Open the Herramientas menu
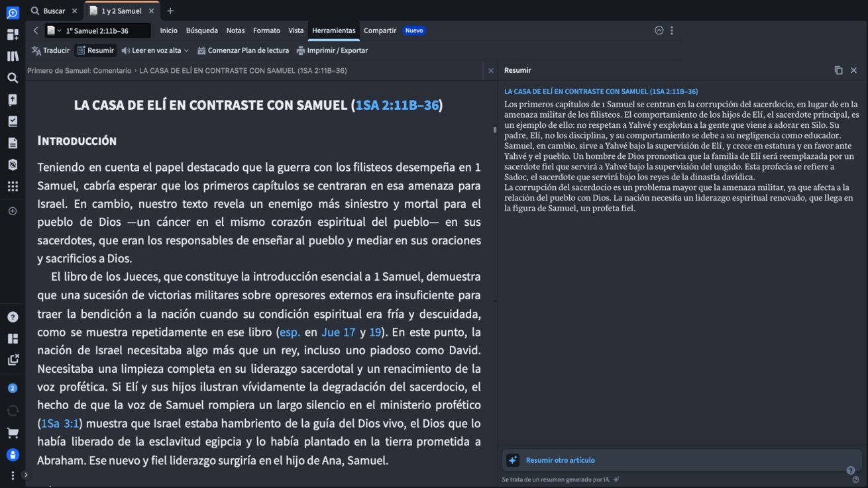 pyautogui.click(x=333, y=30)
